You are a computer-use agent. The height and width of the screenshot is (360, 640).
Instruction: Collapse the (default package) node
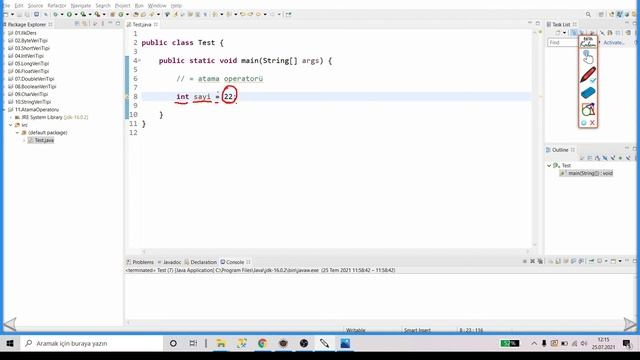tap(18, 133)
